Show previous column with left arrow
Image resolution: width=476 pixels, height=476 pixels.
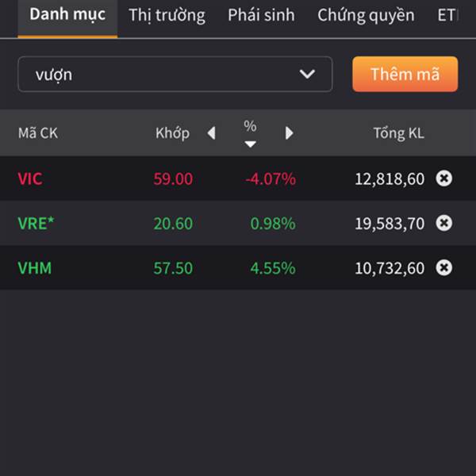coord(211,133)
